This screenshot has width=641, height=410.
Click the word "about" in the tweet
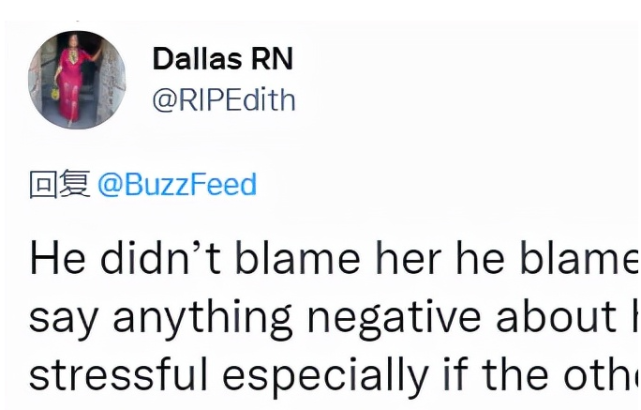[551, 318]
